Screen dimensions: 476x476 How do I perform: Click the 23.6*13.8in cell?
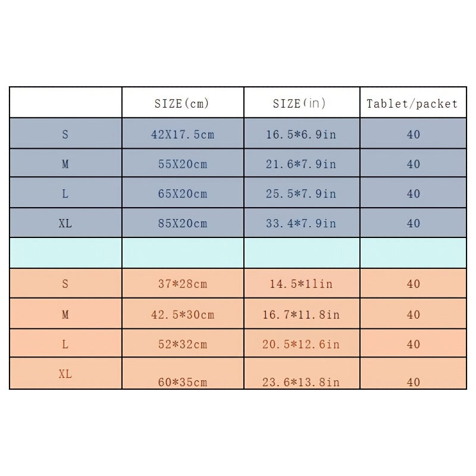(x=301, y=382)
